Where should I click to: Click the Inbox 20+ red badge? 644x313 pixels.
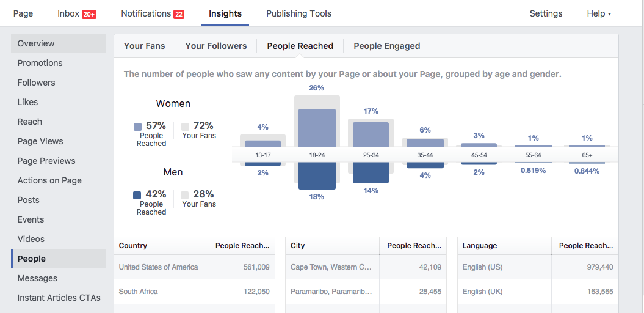(89, 14)
